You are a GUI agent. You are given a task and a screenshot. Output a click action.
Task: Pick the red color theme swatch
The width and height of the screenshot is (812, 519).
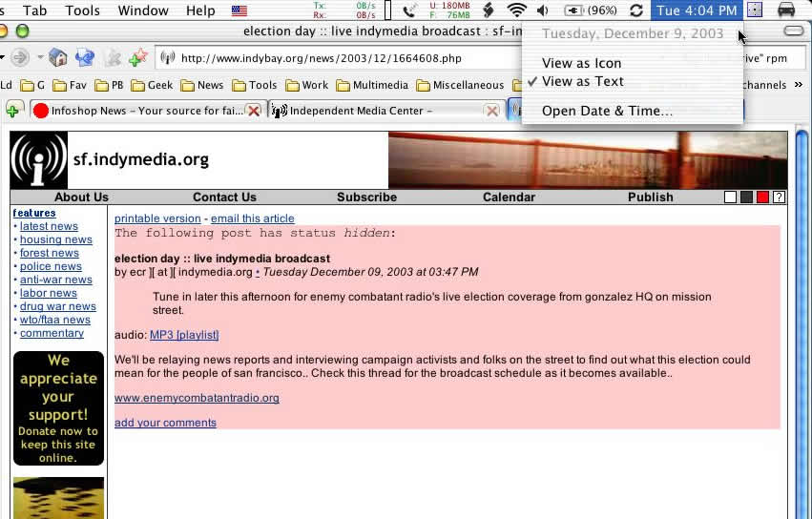tap(762, 197)
